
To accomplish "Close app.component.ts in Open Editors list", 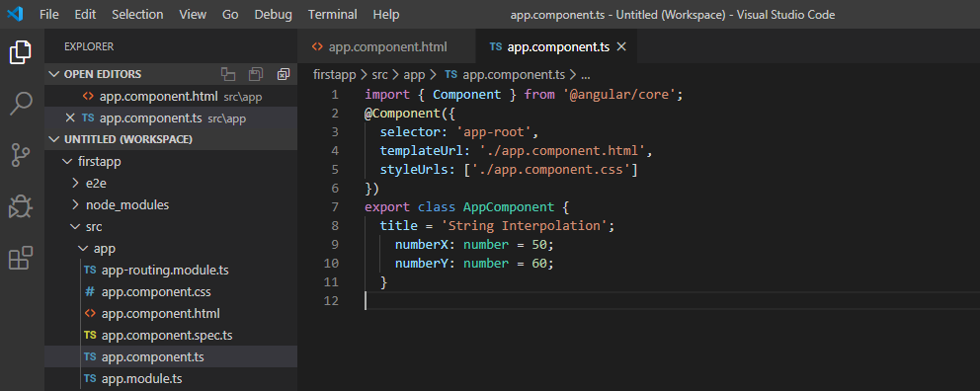I will pos(70,117).
